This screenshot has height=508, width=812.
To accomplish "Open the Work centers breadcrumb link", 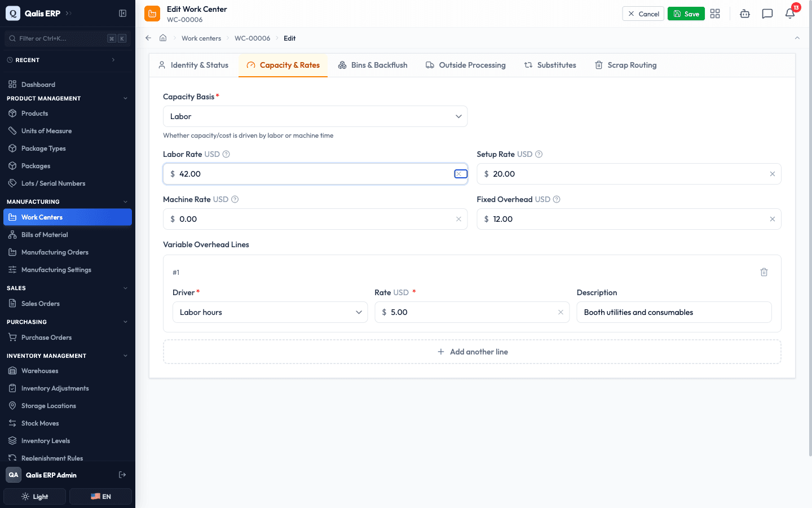I will (x=201, y=38).
